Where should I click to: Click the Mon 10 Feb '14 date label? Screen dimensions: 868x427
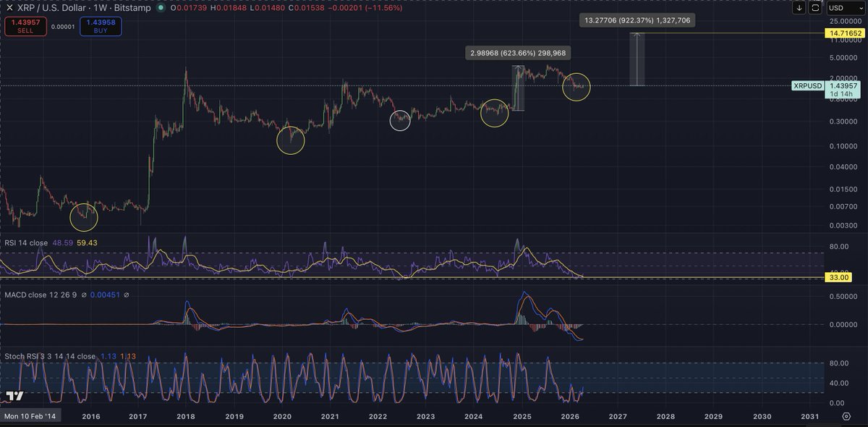32,417
